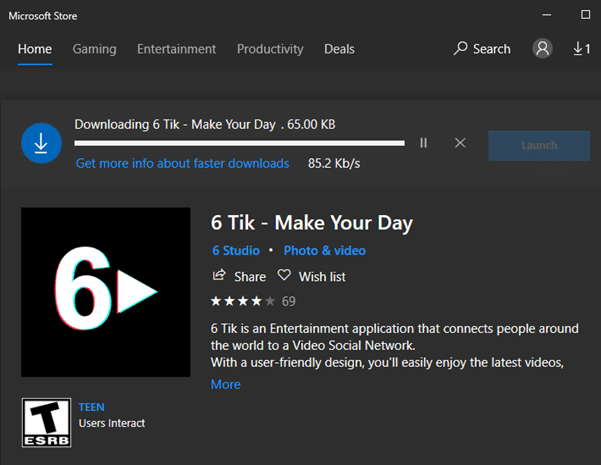Click the 6 Tik app logo image
The height and width of the screenshot is (465, 601).
coord(106,292)
